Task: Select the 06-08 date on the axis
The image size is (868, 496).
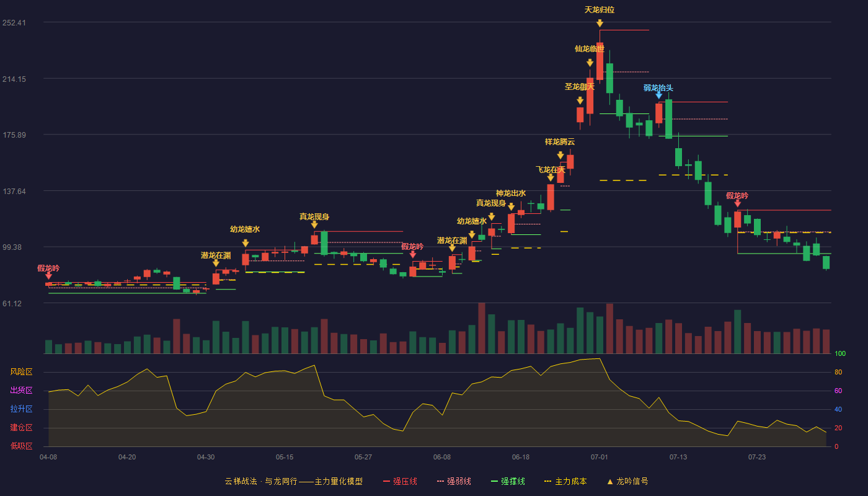Action: pyautogui.click(x=442, y=457)
